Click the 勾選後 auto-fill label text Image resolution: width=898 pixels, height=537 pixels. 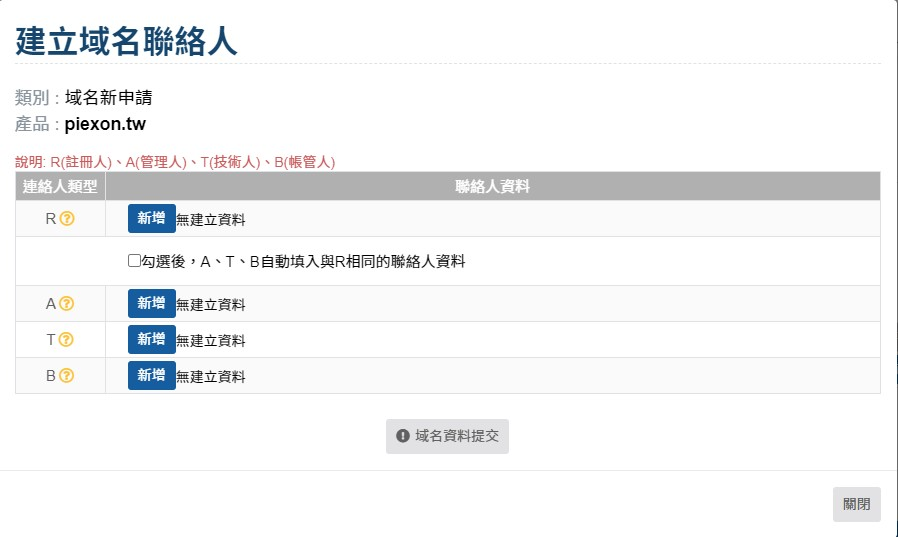(x=304, y=262)
